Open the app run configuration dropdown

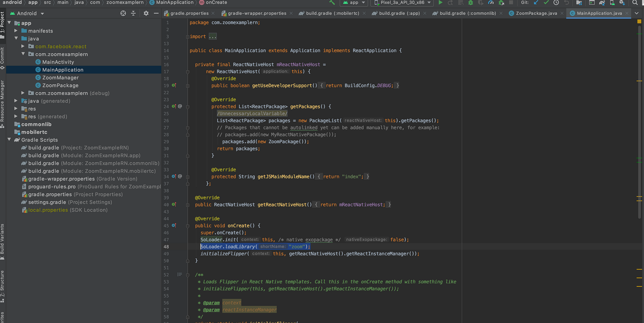(x=354, y=3)
